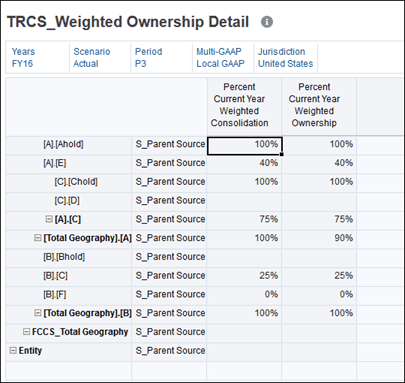Collapse the Entity row
This screenshot has width=405, height=383.
point(13,350)
